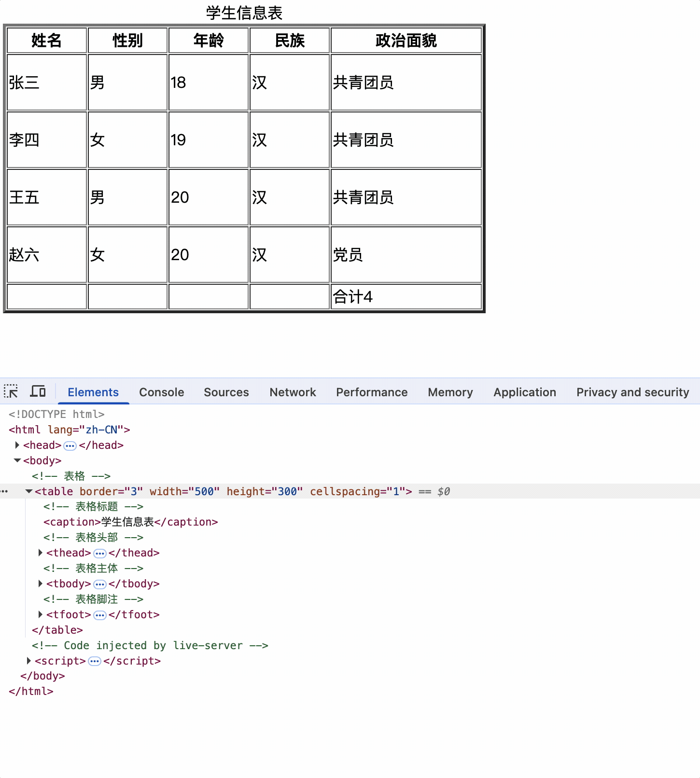Click the 赵六 name cell
The height and width of the screenshot is (778, 700).
(x=47, y=255)
